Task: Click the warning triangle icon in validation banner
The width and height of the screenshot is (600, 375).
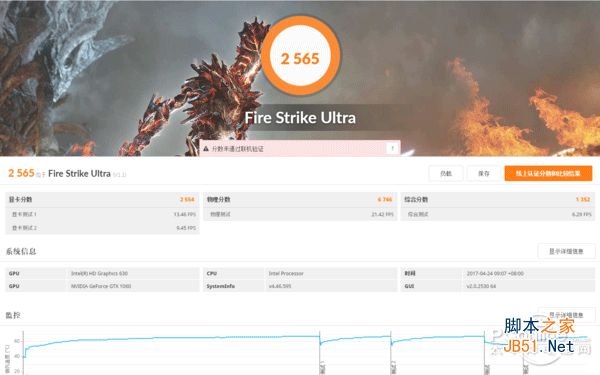Action: coord(206,148)
